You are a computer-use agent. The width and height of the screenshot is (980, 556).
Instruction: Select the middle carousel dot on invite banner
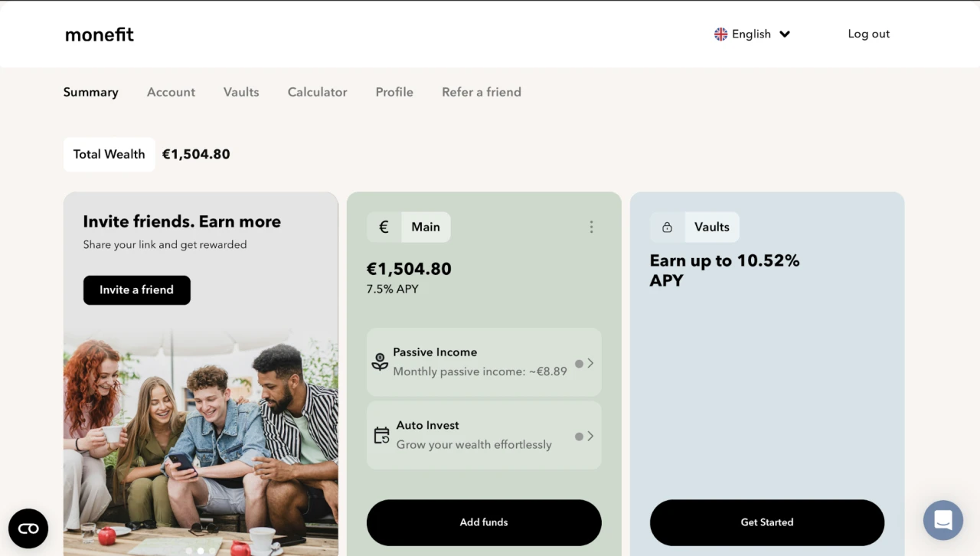coord(201,550)
